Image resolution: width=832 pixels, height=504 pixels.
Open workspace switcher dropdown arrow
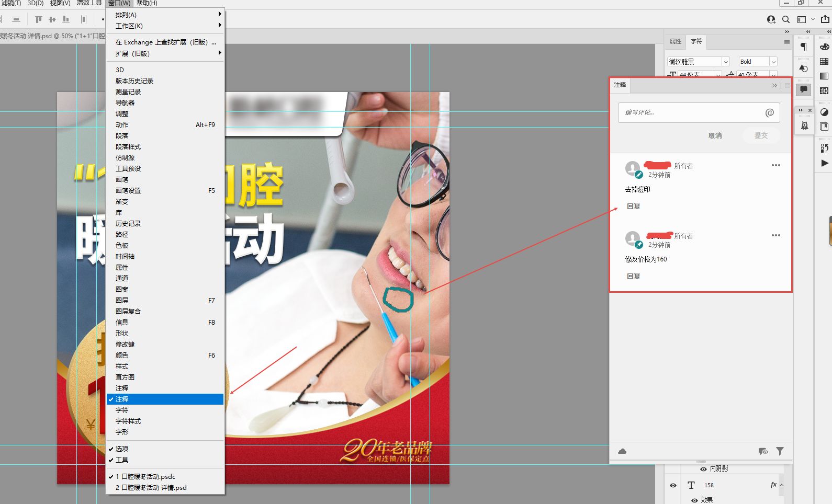point(813,19)
